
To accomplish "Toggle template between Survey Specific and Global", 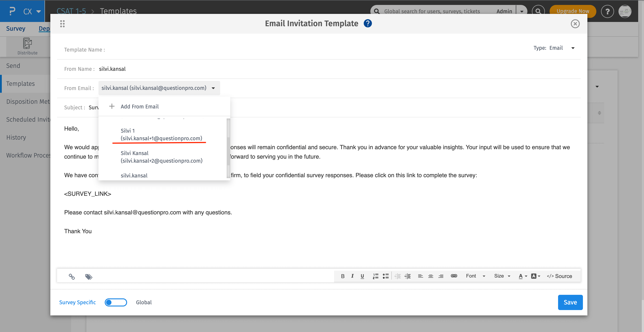I will pos(115,302).
